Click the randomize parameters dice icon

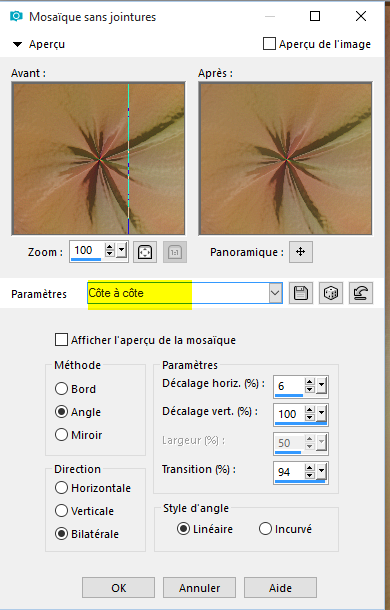(331, 293)
